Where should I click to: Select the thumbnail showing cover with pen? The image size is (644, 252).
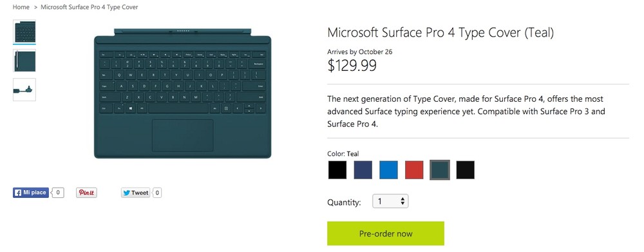tap(24, 61)
